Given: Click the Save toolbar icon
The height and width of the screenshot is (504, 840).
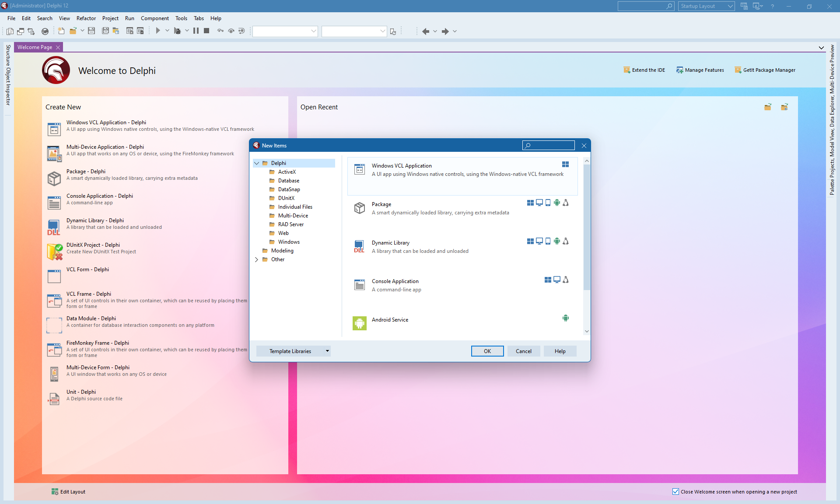Looking at the screenshot, I should (91, 31).
